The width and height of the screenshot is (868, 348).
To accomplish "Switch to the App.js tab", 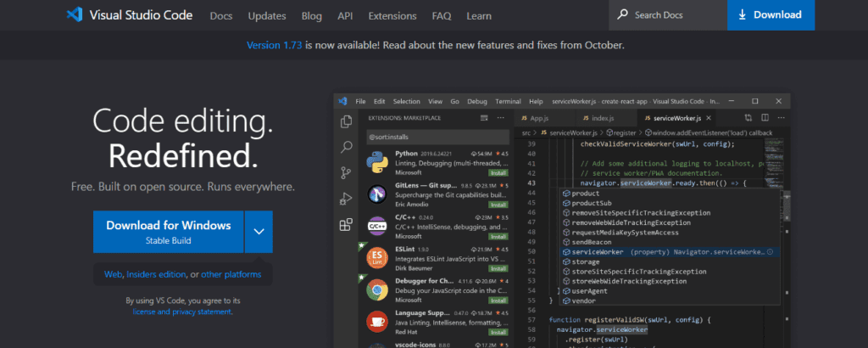I will tap(545, 118).
